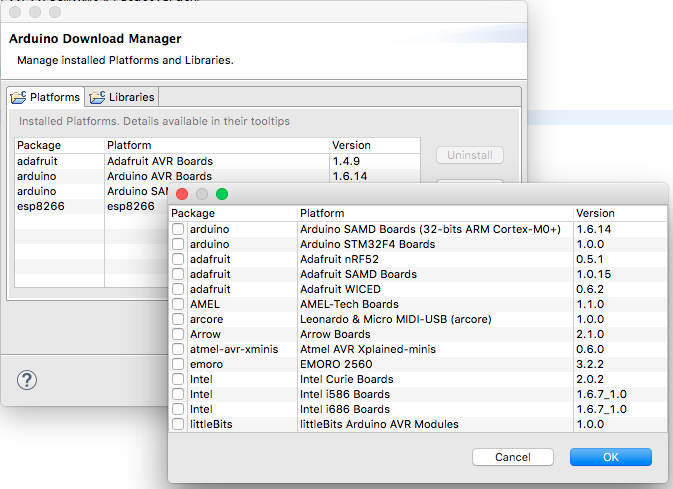
Task: Click version 2.1.0 for Arrow Boards
Action: [x=590, y=334]
